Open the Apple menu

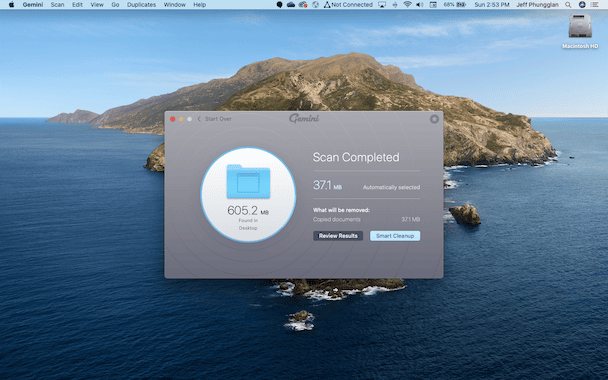coord(11,5)
